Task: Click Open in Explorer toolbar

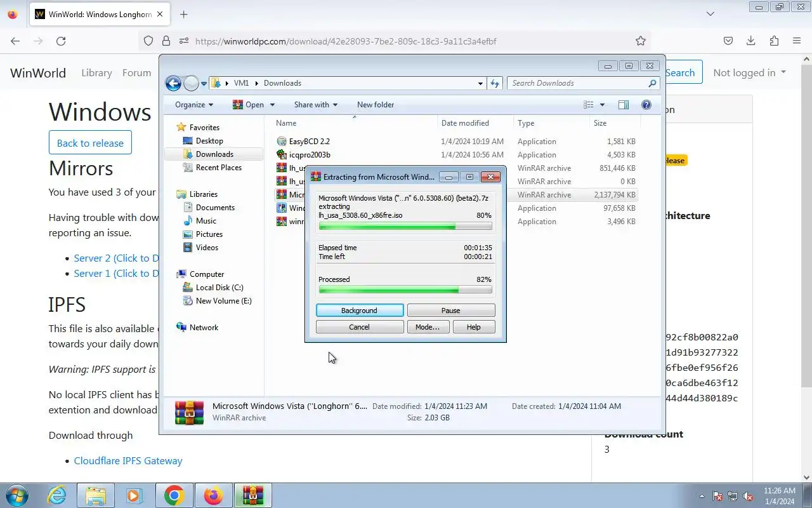Action: point(248,105)
